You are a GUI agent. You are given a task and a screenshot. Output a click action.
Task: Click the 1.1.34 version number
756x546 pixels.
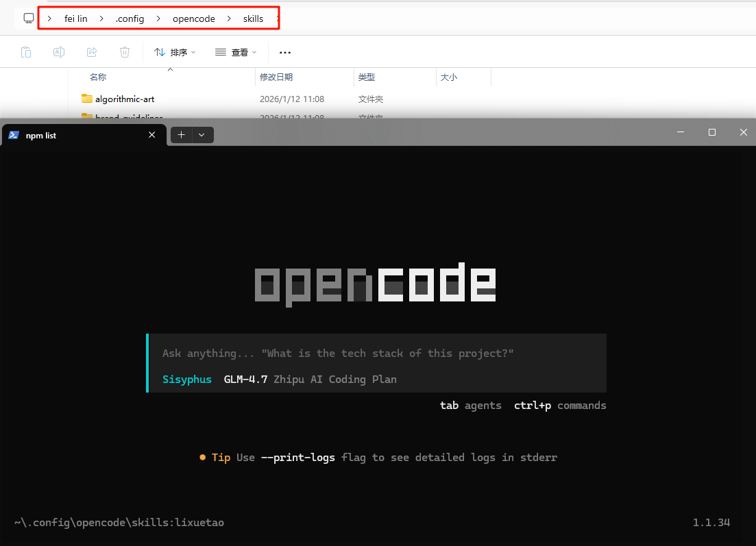coord(711,523)
